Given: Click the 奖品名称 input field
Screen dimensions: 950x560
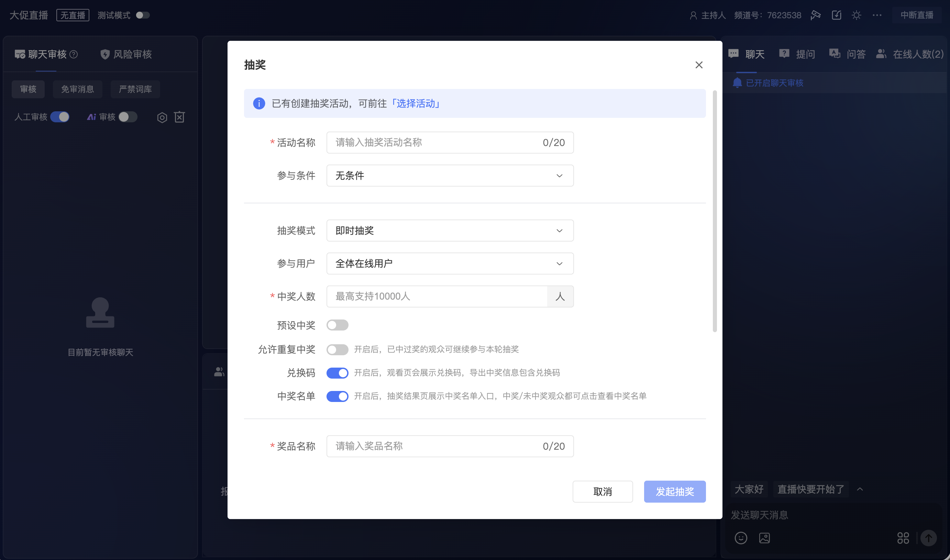Looking at the screenshot, I should coord(450,446).
